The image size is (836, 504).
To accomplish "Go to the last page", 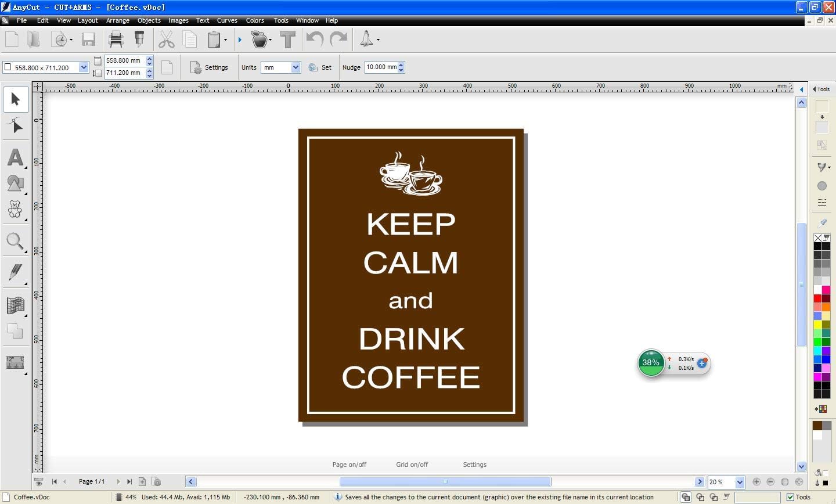I will (x=129, y=481).
